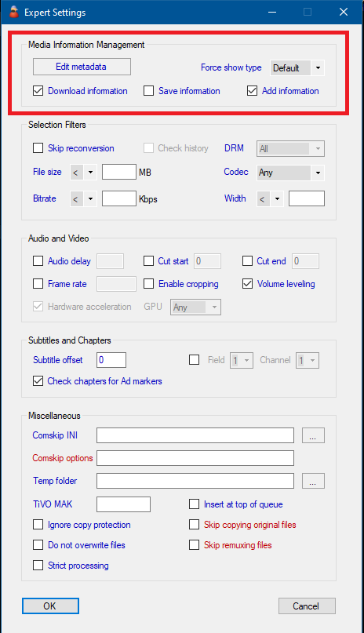
Task: Toggle the Add information checkbox
Action: [x=253, y=91]
